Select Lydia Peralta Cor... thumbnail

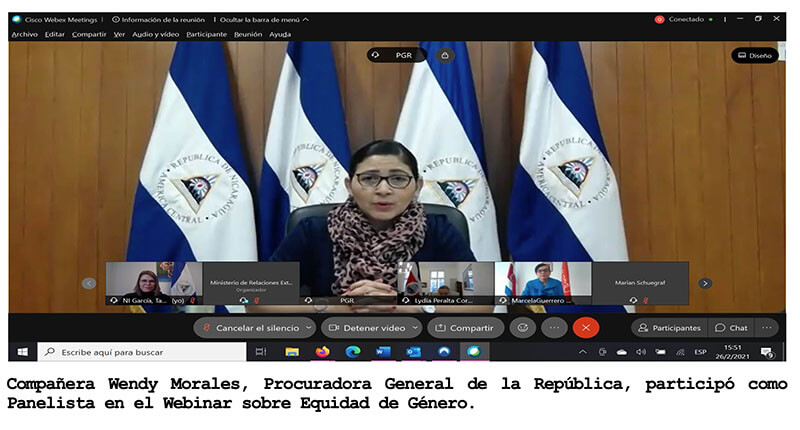pos(445,284)
